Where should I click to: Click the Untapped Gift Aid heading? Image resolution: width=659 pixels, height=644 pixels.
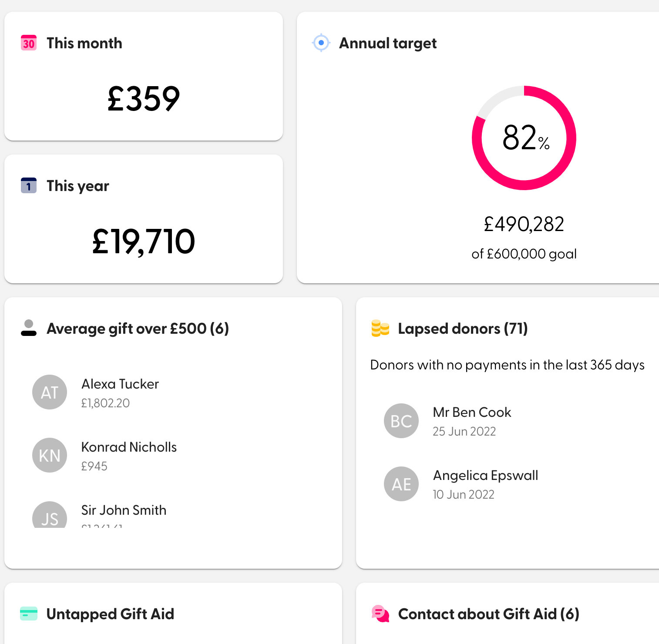[x=110, y=614]
